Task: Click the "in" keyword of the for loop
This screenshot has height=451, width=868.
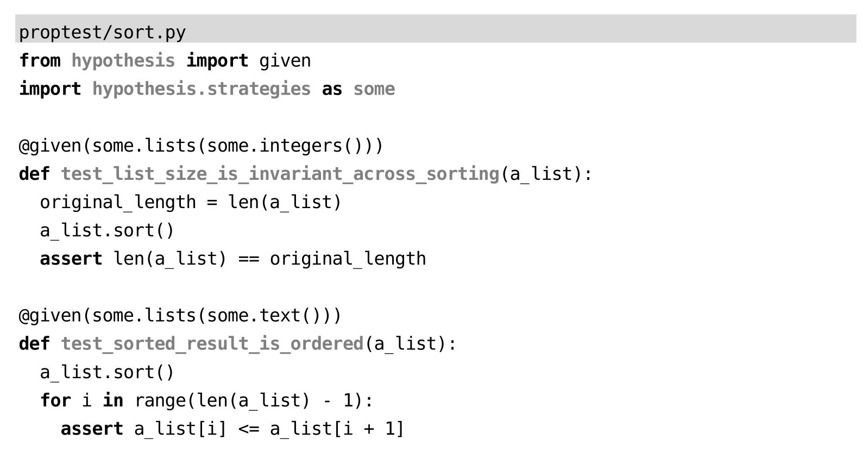Action: [112, 400]
